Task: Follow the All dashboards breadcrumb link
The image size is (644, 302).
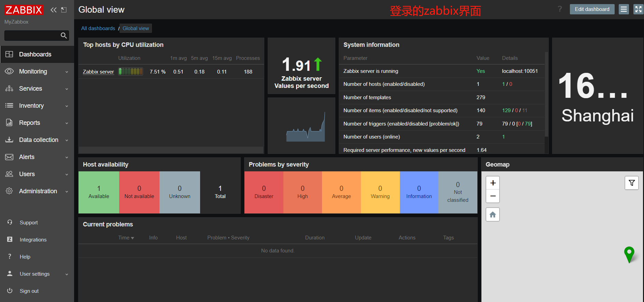Action: 98,28
